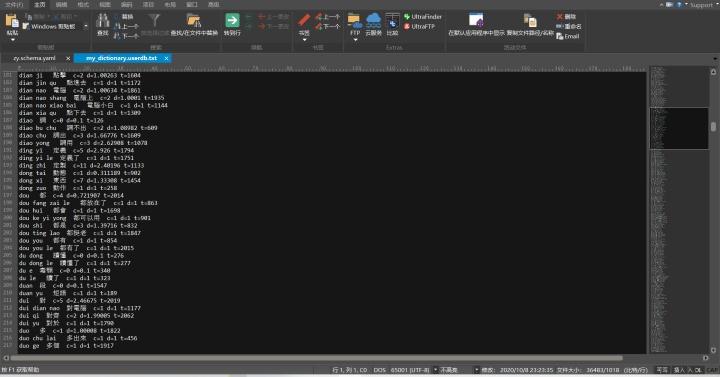This screenshot has height=377, width=720.
Task: Click Replace (替换) in search group
Action: pos(124,17)
